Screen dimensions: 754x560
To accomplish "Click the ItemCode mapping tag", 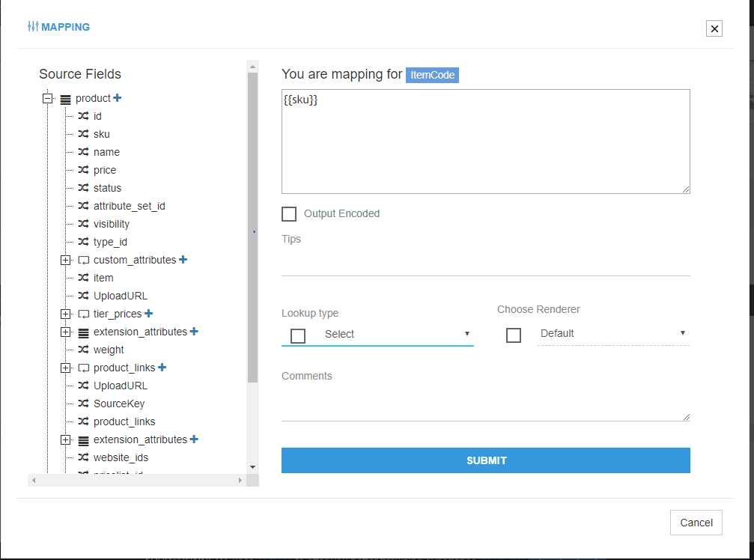I will pyautogui.click(x=432, y=75).
